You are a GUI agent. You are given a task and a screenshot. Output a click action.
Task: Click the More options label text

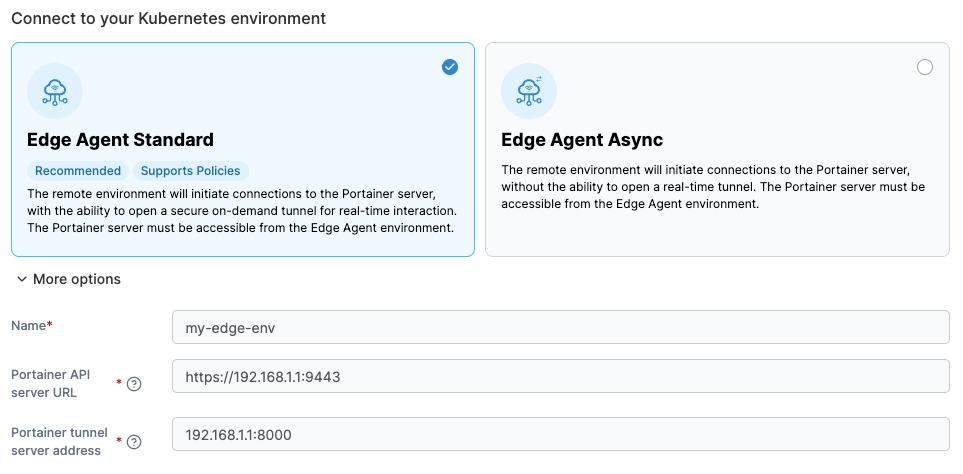pos(77,280)
